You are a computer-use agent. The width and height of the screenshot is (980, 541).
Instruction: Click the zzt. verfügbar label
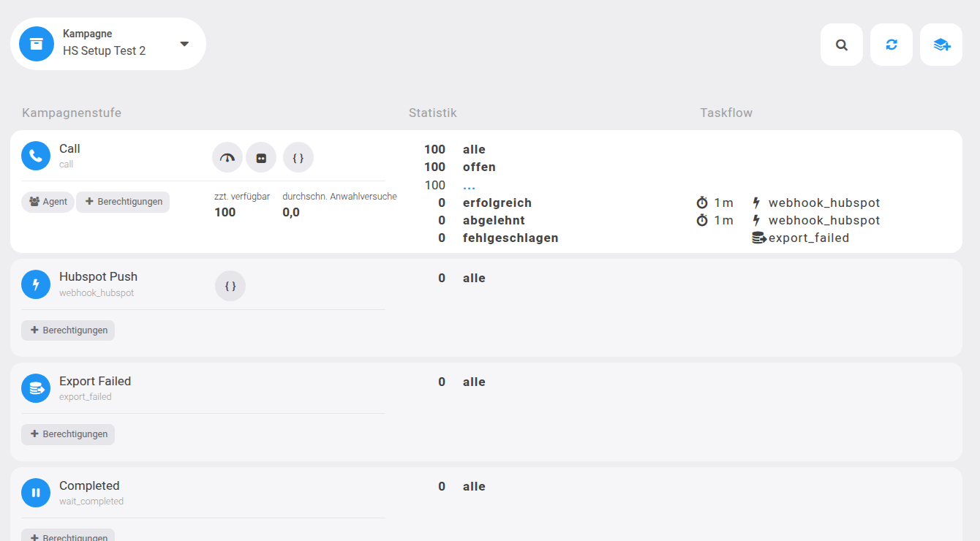tap(243, 196)
